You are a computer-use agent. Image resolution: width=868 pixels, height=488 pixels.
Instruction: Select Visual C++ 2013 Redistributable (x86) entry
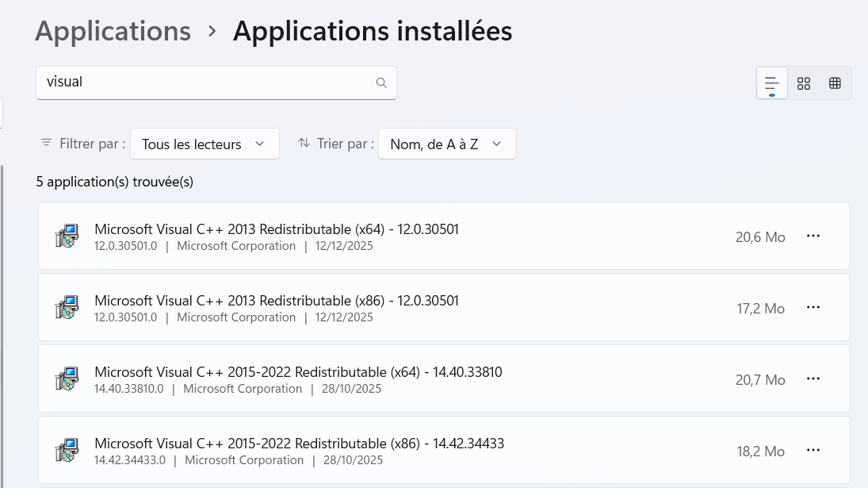276,301
